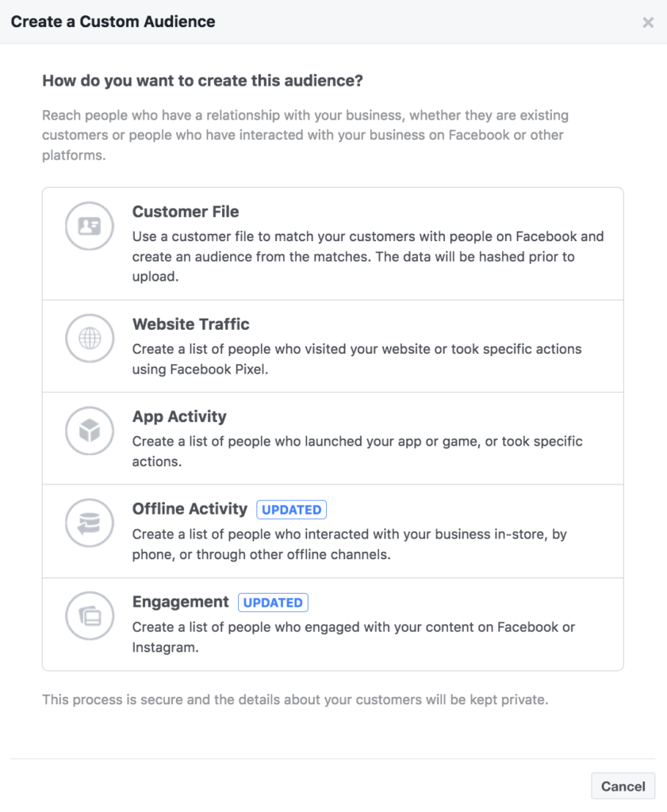Open the Offline Activity option title
The height and width of the screenshot is (812, 667).
(190, 509)
